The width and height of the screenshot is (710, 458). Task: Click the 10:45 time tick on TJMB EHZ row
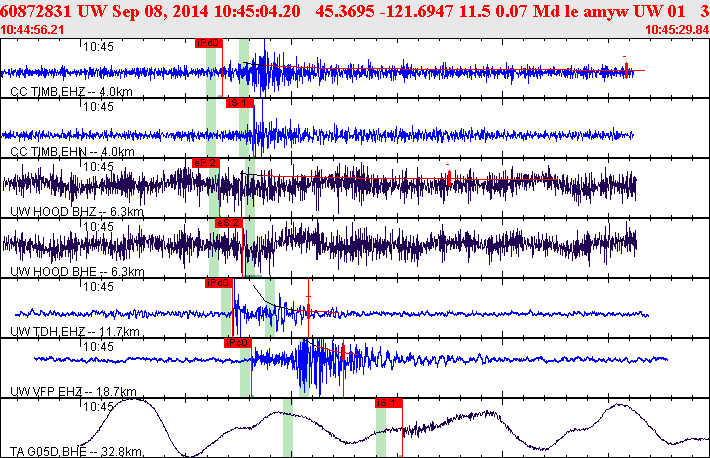tap(98, 47)
